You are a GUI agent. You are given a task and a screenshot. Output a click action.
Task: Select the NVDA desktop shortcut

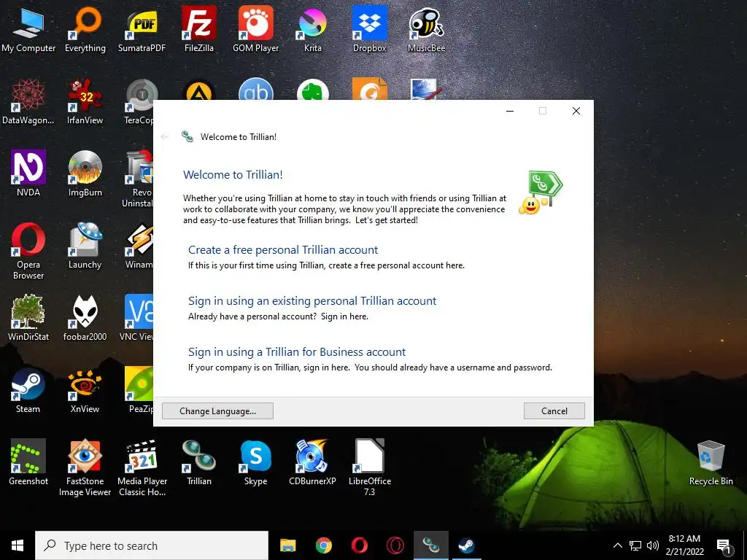tap(28, 174)
